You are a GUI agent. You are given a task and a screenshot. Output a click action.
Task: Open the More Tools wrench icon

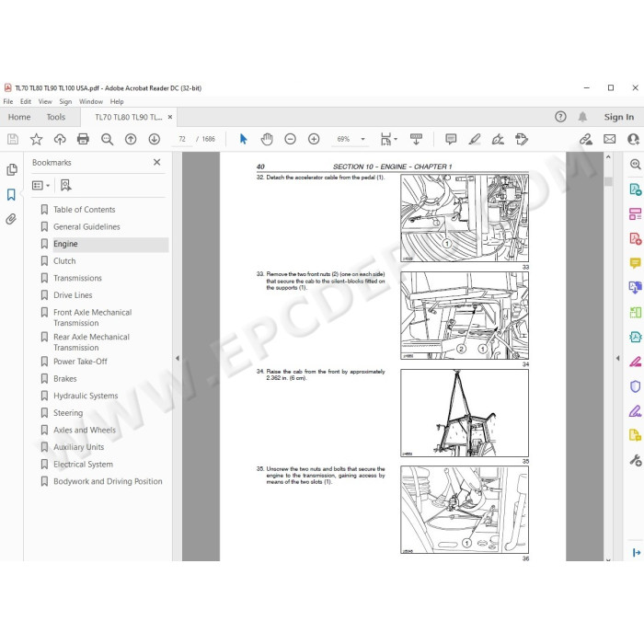coord(635,460)
